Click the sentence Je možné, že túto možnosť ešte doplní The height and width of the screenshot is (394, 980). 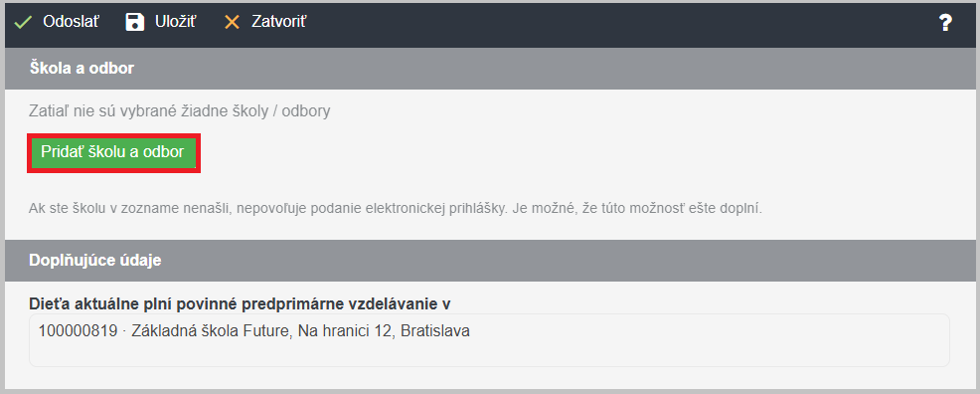[x=637, y=208]
